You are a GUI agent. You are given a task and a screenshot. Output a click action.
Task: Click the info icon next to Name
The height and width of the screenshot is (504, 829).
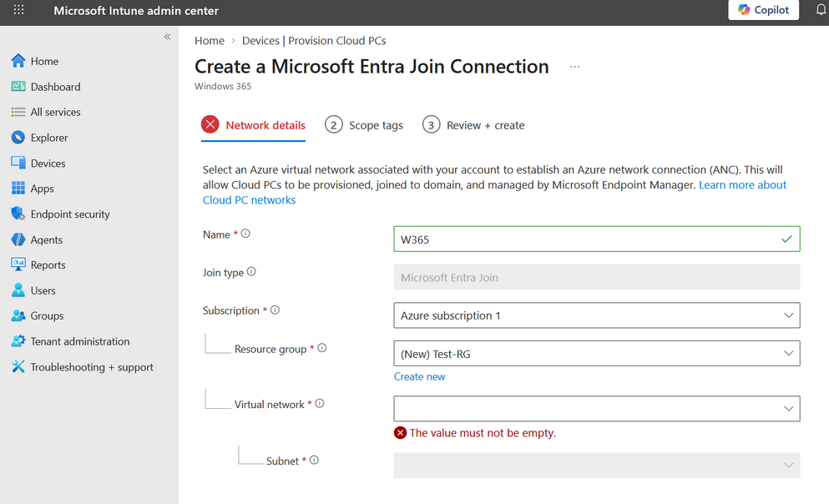(245, 234)
